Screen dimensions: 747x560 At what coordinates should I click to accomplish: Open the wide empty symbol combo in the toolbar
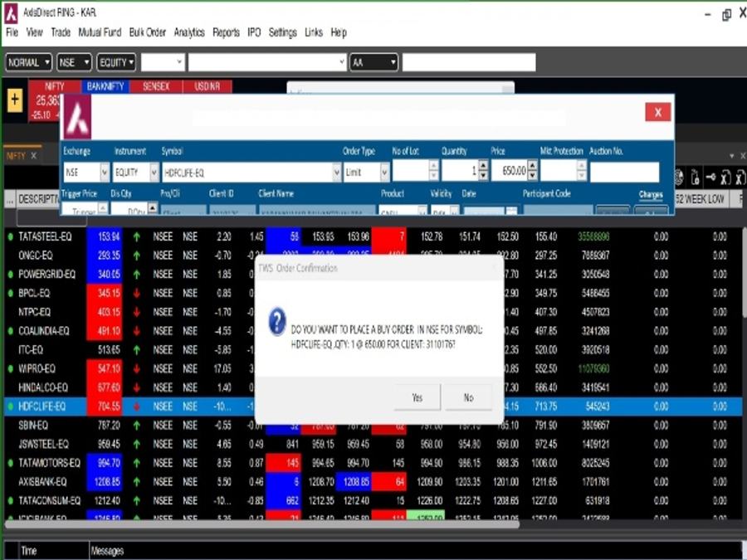(267, 62)
